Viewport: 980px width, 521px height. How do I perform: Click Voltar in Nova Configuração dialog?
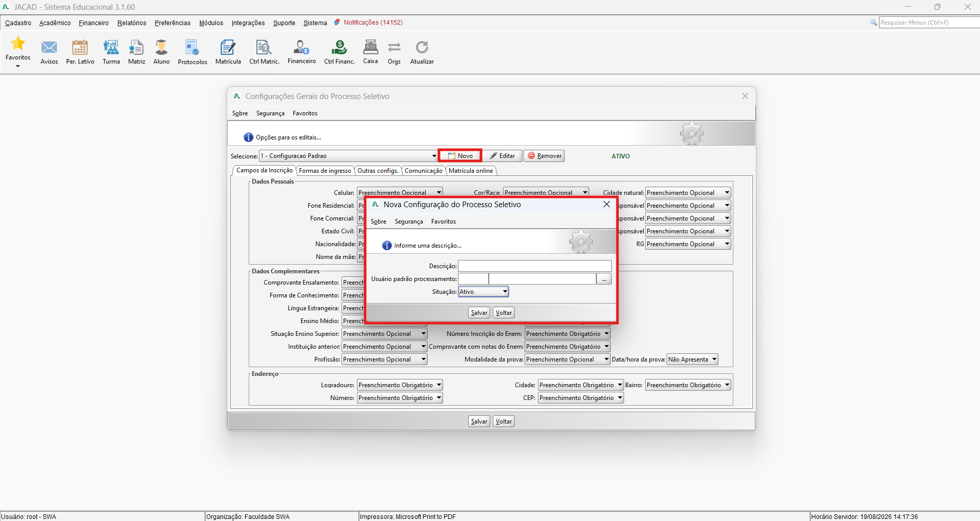click(x=504, y=313)
